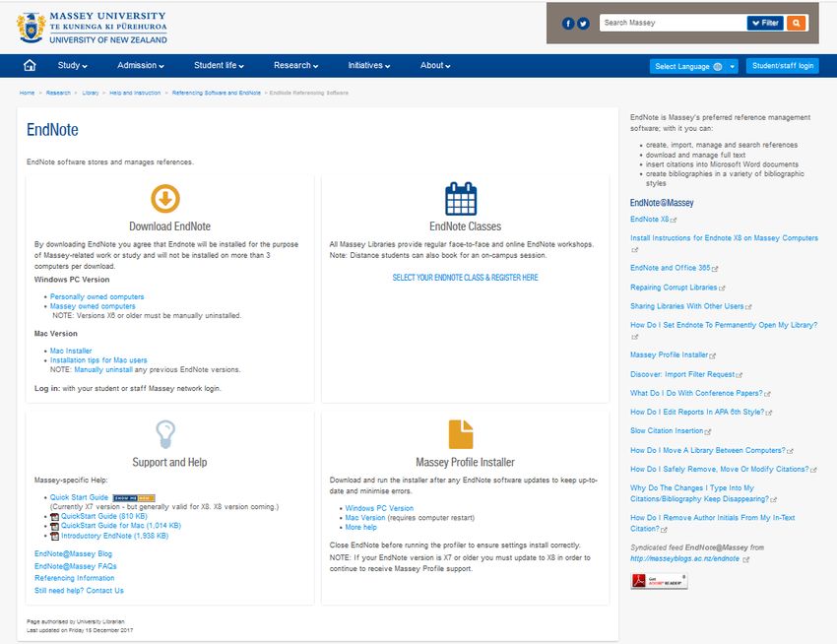Viewport: 837px width, 644px height.
Task: Open the Windows PC Version profile installer link
Action: tap(379, 508)
